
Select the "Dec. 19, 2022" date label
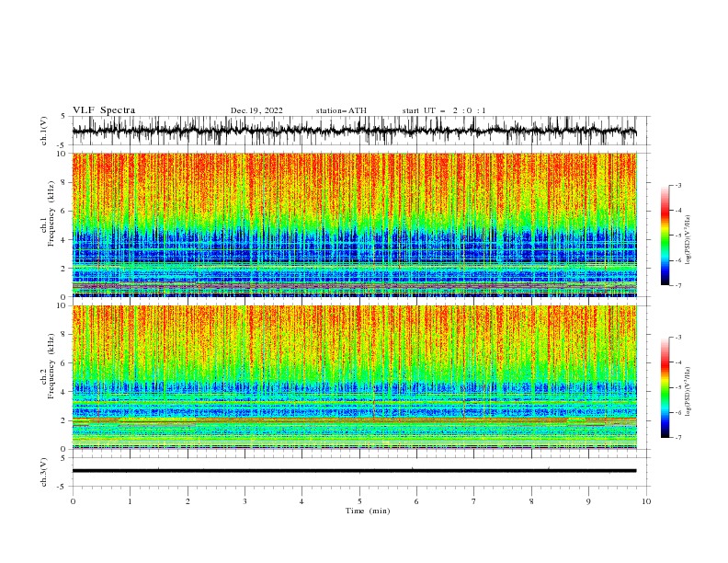[256, 110]
